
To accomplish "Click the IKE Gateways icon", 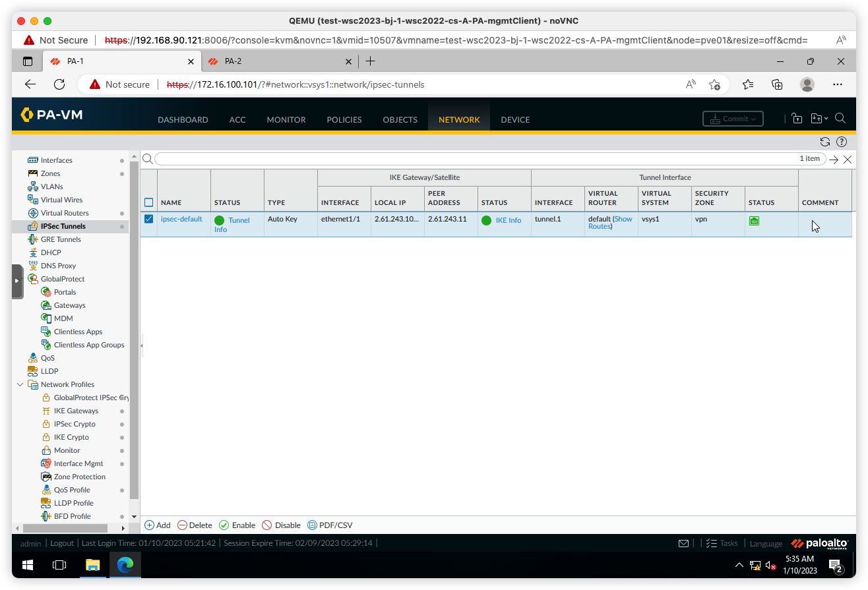I will (46, 411).
